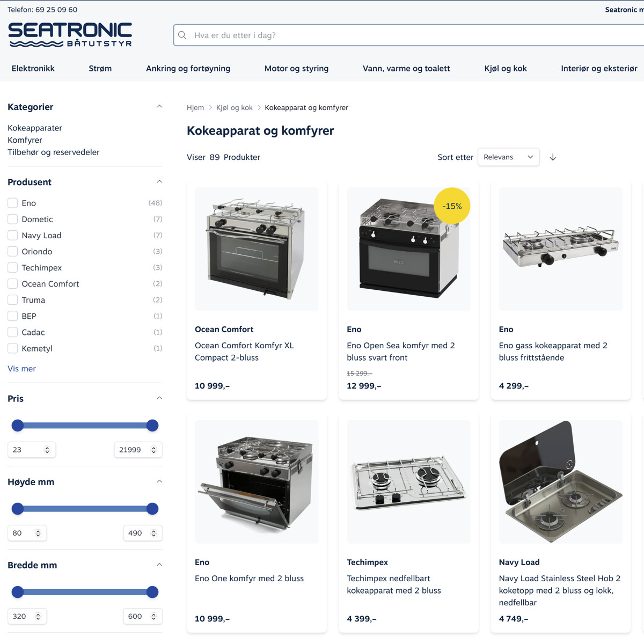
Task: Collapse the Pris filter section
Action: [159, 398]
